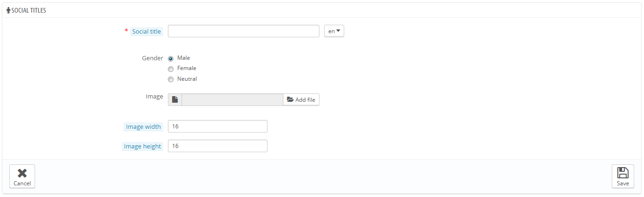This screenshot has width=644, height=197.
Task: Click the Image width label
Action: tap(143, 127)
